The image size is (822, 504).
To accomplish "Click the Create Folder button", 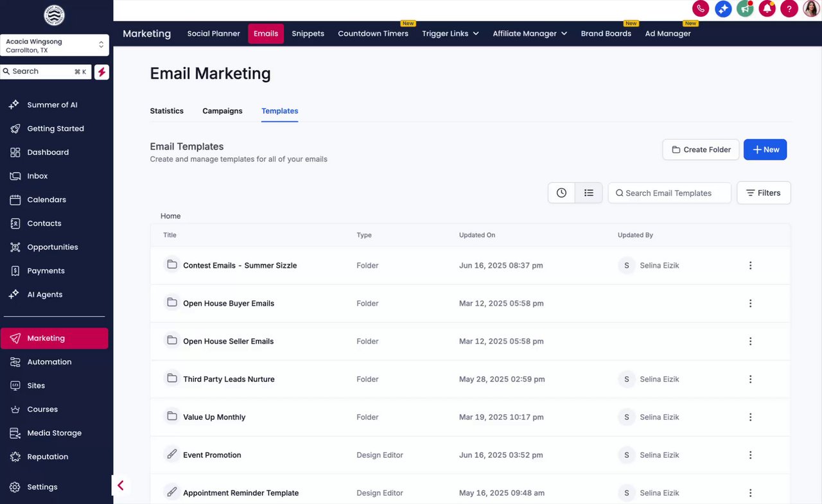I will tap(701, 150).
